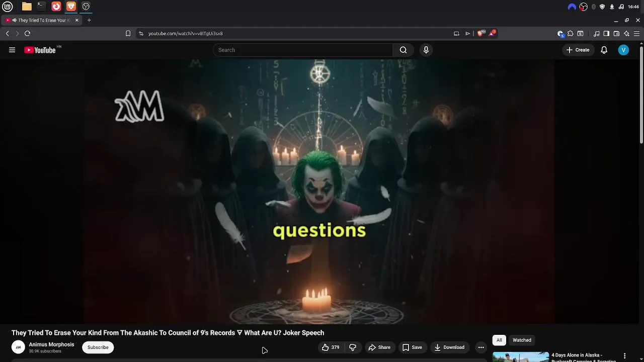Click the play-arrow icon in address bar
This screenshot has height=362, width=644.
pyautogui.click(x=467, y=33)
